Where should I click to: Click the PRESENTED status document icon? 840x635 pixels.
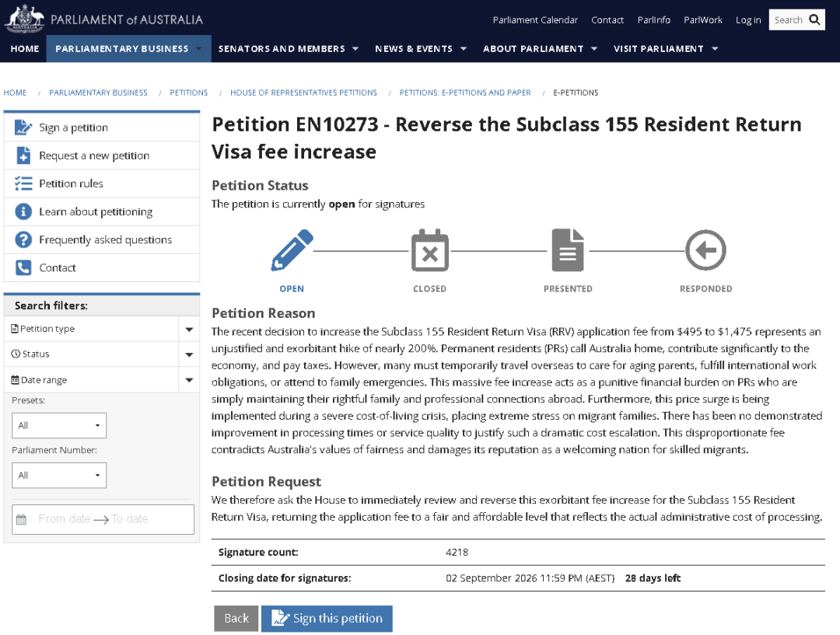click(x=568, y=250)
